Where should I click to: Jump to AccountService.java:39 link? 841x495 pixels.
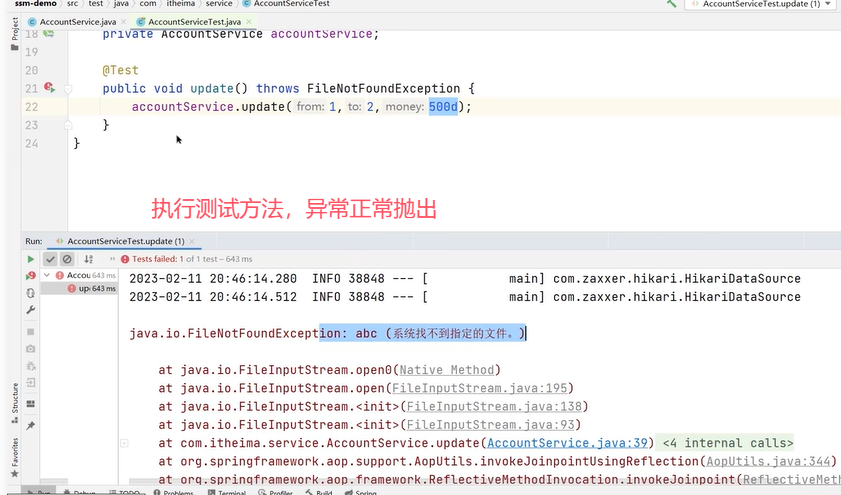pos(567,443)
